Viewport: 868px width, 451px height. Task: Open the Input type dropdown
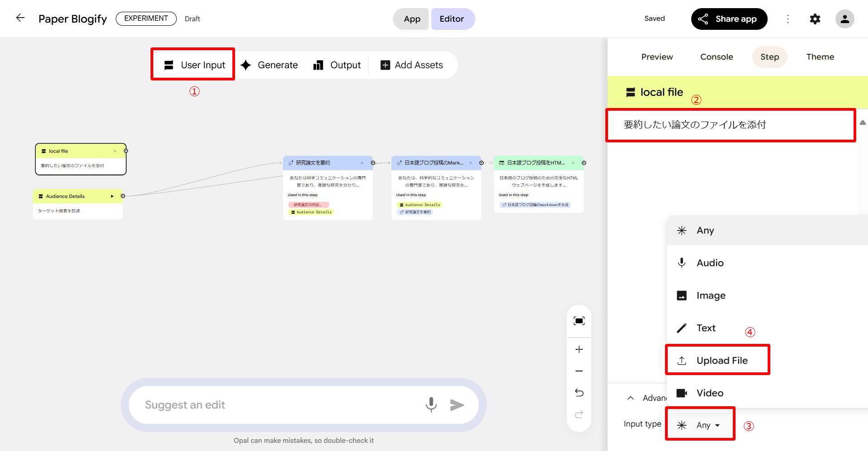click(699, 425)
